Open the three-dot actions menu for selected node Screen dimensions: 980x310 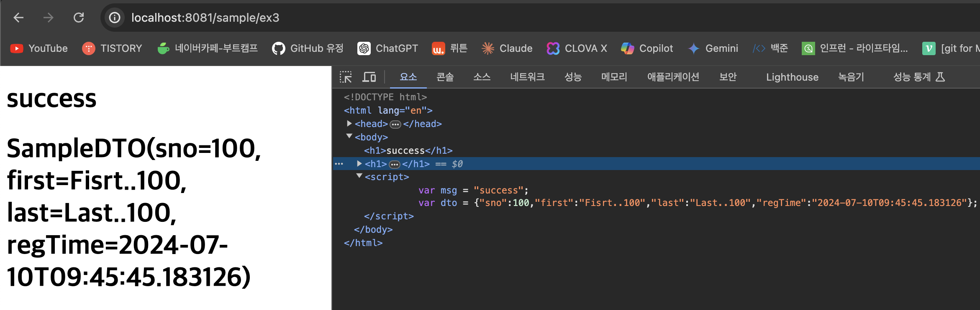tap(339, 164)
